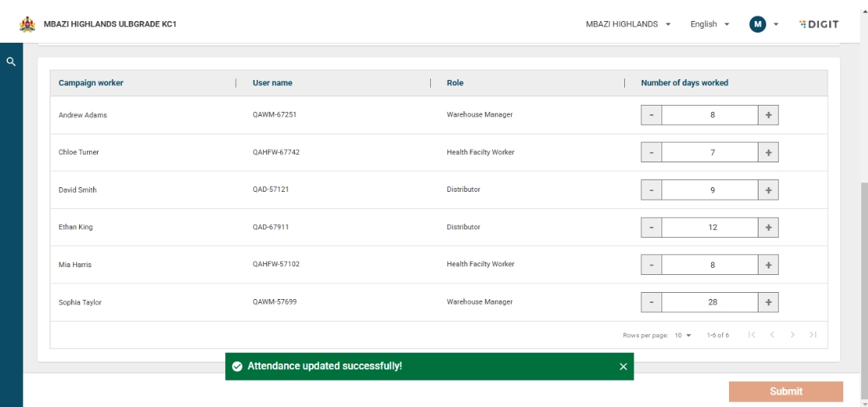Open the English language dropdown
868x407 pixels.
click(710, 24)
